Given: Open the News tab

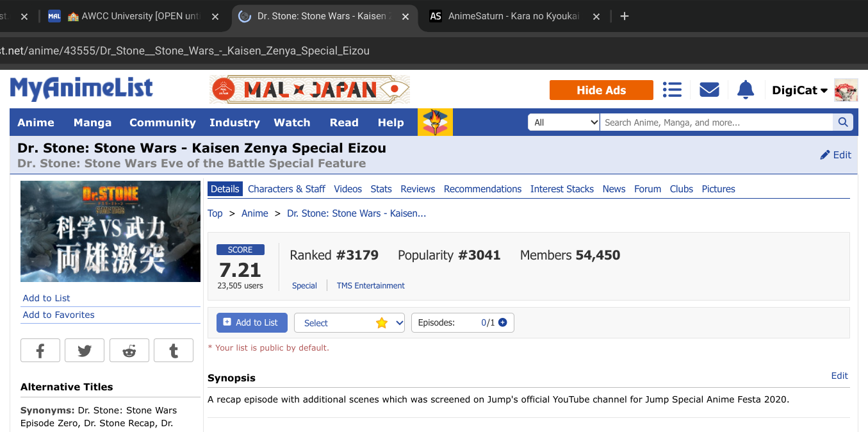Looking at the screenshot, I should 614,189.
